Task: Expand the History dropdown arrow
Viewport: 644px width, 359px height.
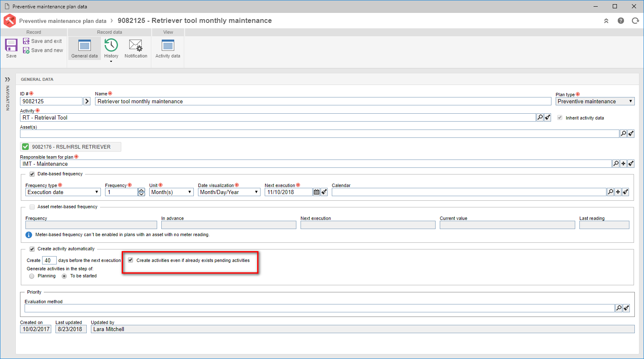Action: (111, 62)
